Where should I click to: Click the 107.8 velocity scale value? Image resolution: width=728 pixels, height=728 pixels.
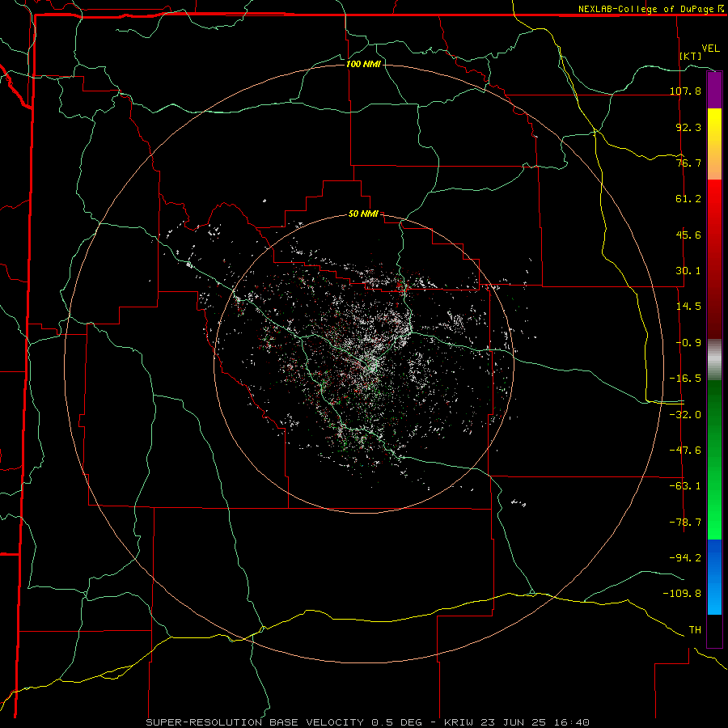685,91
